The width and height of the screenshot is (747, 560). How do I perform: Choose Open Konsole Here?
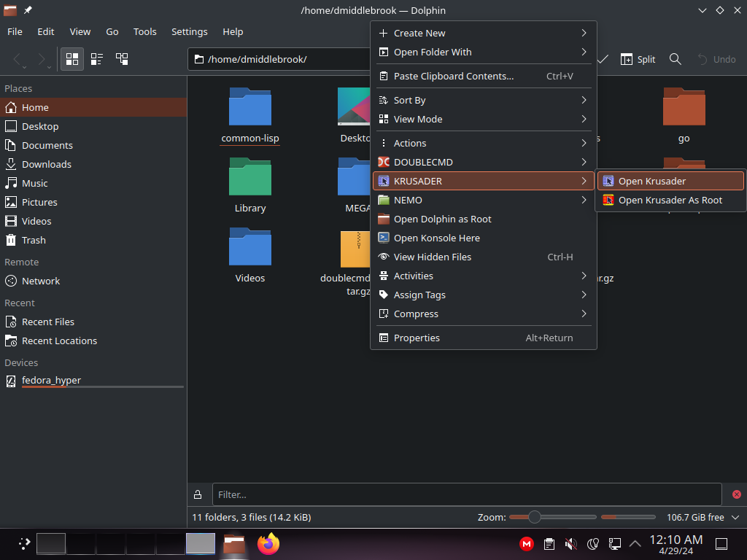pyautogui.click(x=483, y=238)
